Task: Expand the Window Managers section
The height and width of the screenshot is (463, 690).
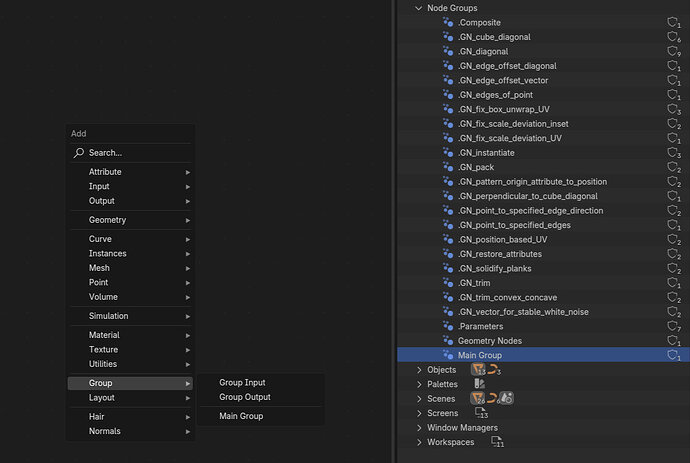Action: tap(418, 428)
